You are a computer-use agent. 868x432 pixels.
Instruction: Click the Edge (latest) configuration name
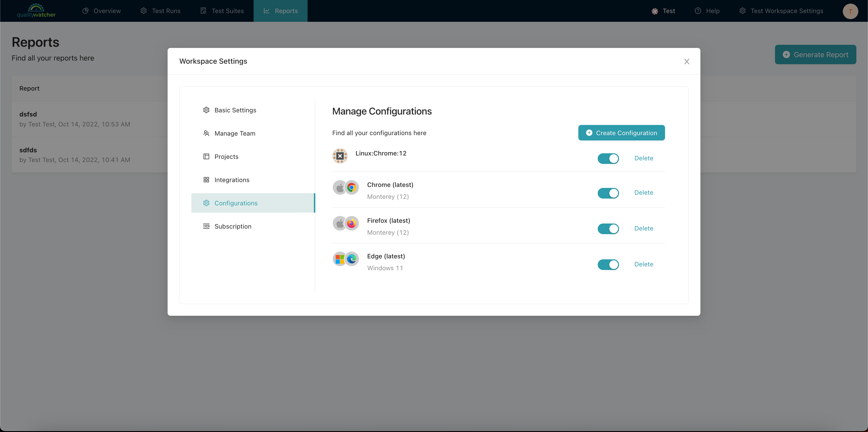pyautogui.click(x=386, y=256)
